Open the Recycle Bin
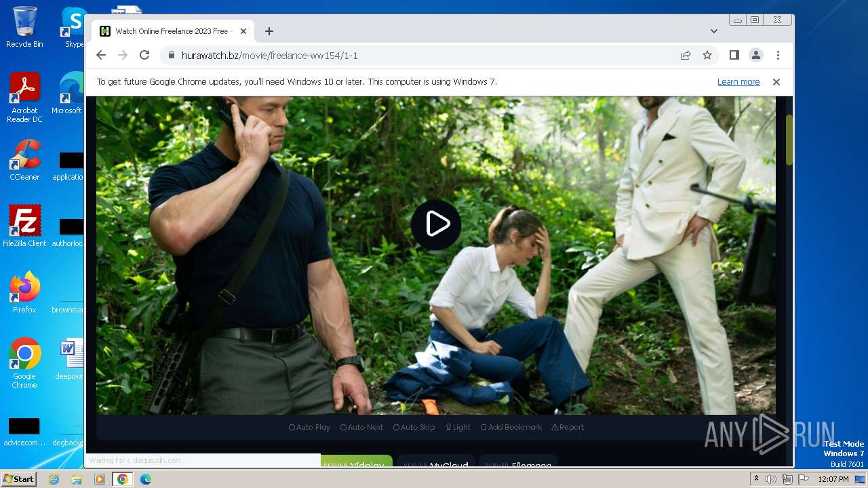 [x=24, y=27]
